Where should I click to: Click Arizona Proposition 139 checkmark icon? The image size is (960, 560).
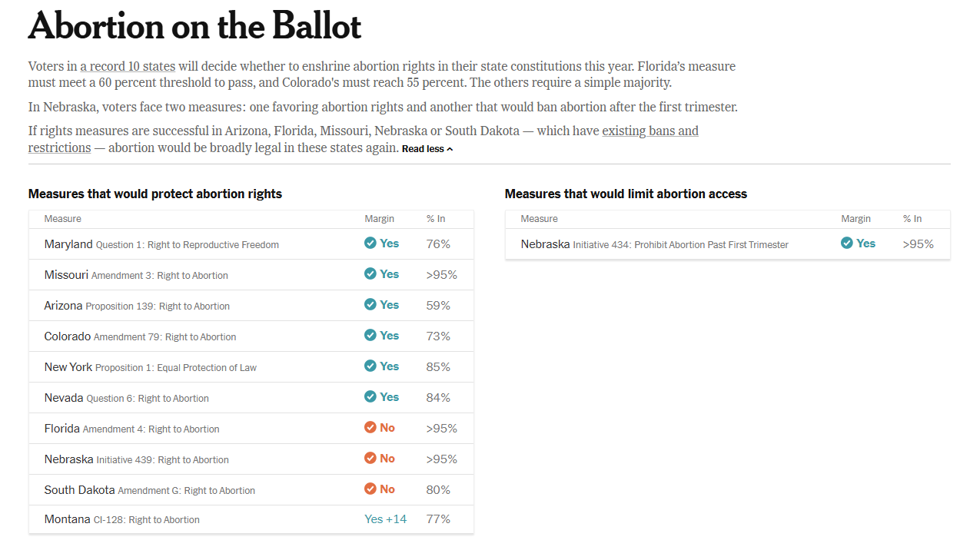370,305
